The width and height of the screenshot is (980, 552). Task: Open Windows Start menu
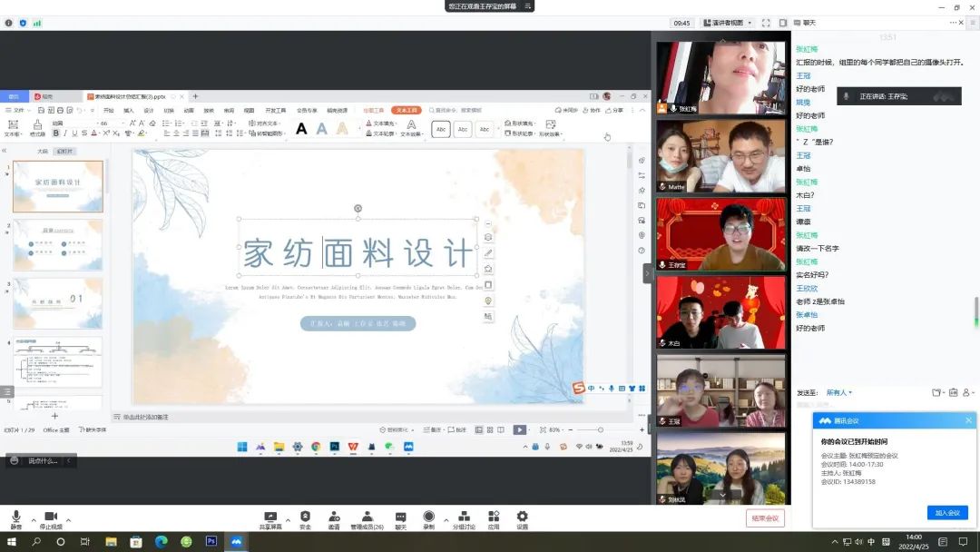click(x=11, y=541)
